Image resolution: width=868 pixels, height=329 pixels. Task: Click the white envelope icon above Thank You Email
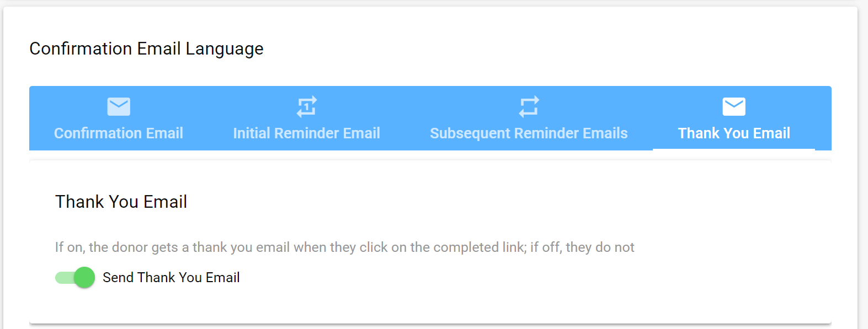(x=734, y=106)
